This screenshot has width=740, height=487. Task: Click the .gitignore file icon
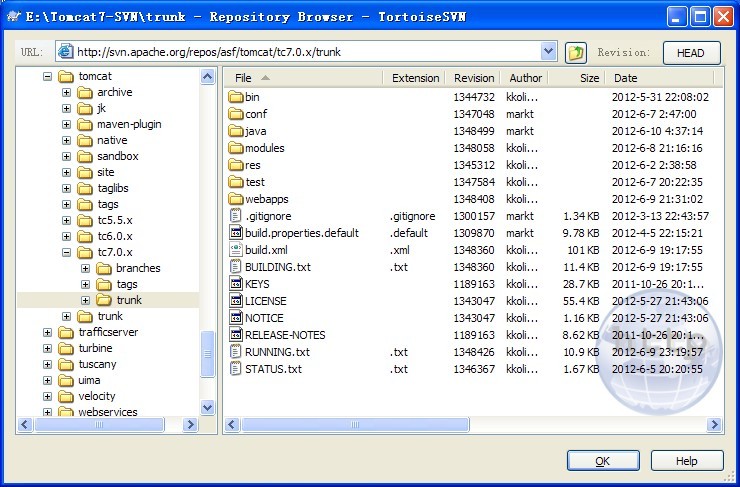[x=236, y=216]
